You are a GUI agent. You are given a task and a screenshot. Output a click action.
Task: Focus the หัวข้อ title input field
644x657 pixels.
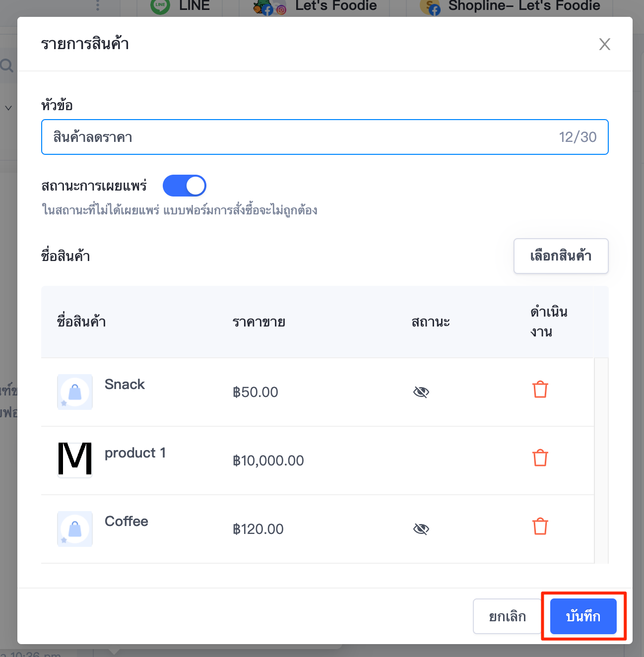click(325, 137)
